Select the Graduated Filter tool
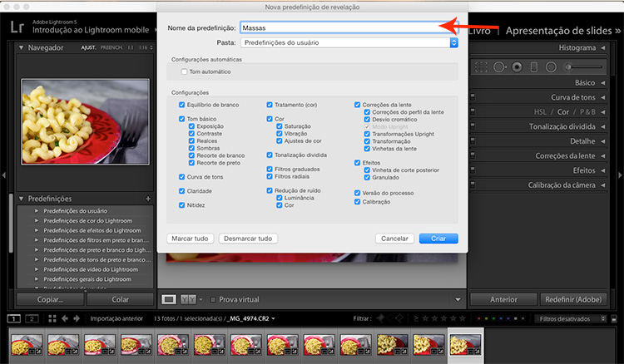Screen dimensions: 624x364 534,66
